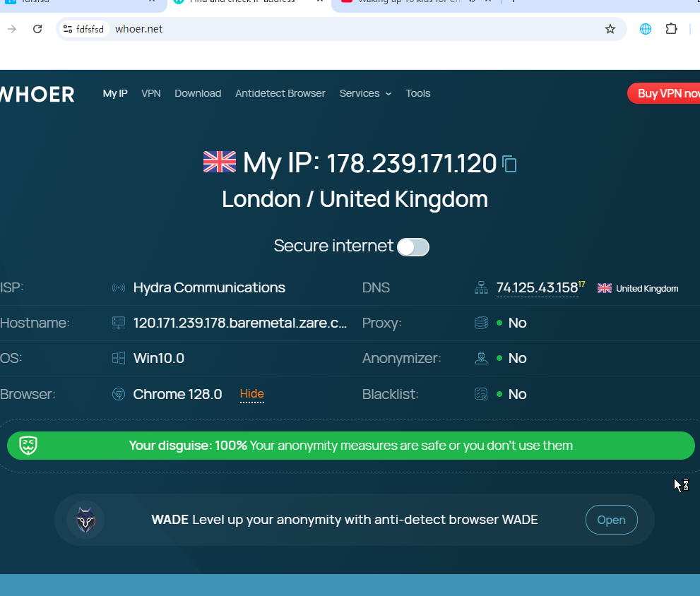
Task: Click the Blacklist row's No value
Action: tap(518, 394)
